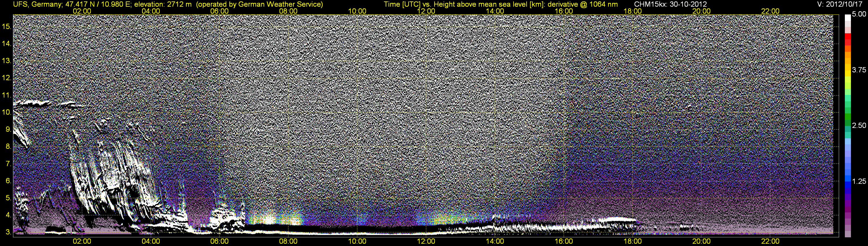This screenshot has height=246, width=868.
Task: Click the 8 km height axis label
Action: tap(8, 147)
